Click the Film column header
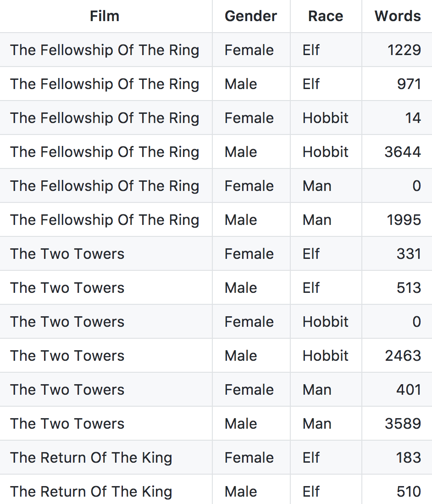The height and width of the screenshot is (504, 432). pos(105,16)
